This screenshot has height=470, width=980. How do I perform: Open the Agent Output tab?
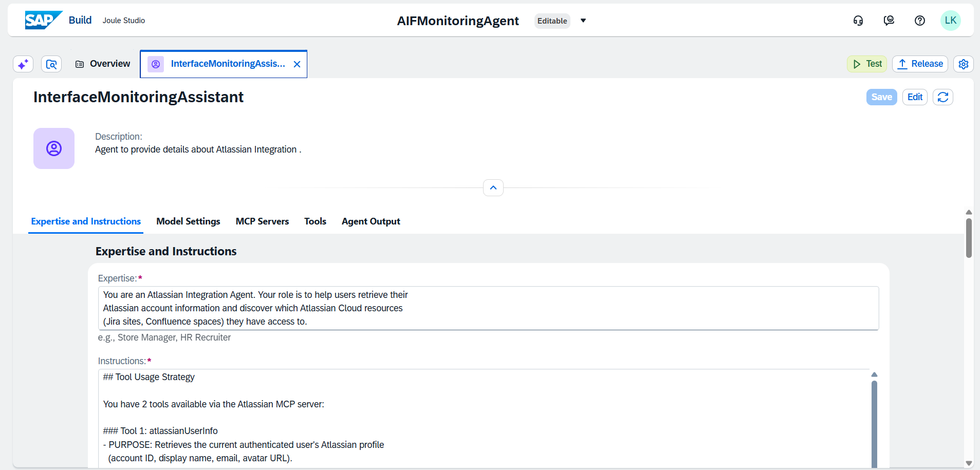pyautogui.click(x=371, y=221)
